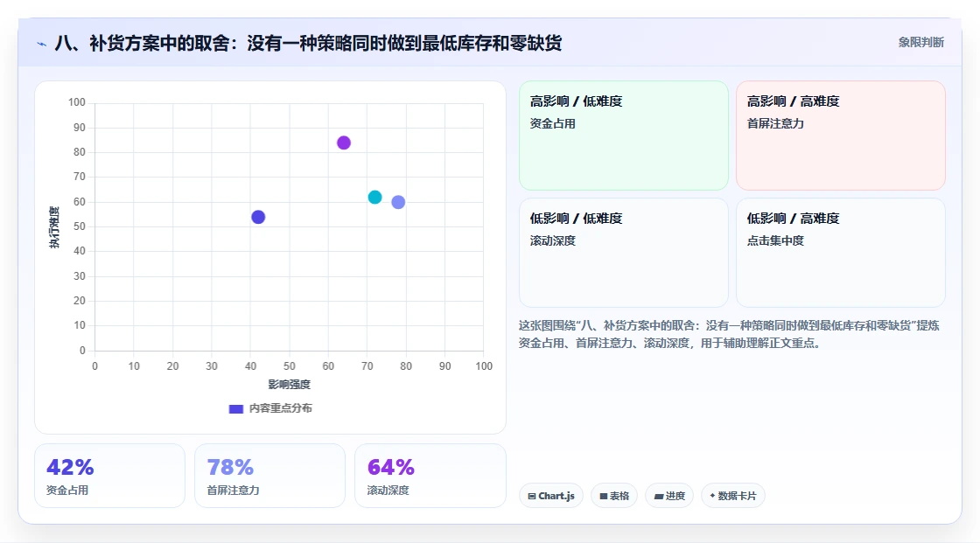980x543 pixels.
Task: Click the description paragraph beginning 这张图围绕
Action: (729, 334)
